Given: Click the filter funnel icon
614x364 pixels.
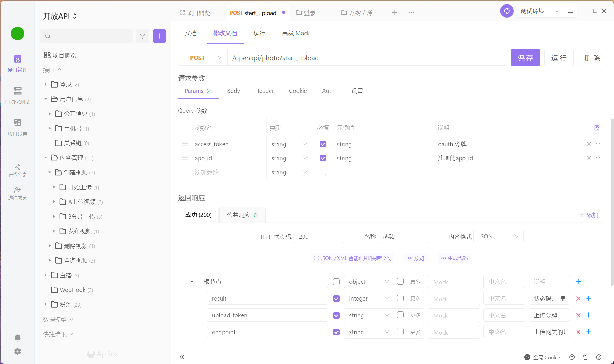Looking at the screenshot, I should [x=143, y=36].
